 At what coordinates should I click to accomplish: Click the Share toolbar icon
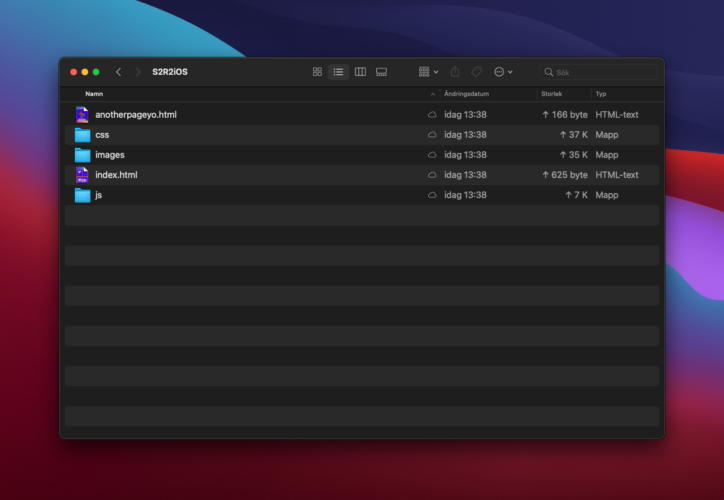click(455, 72)
